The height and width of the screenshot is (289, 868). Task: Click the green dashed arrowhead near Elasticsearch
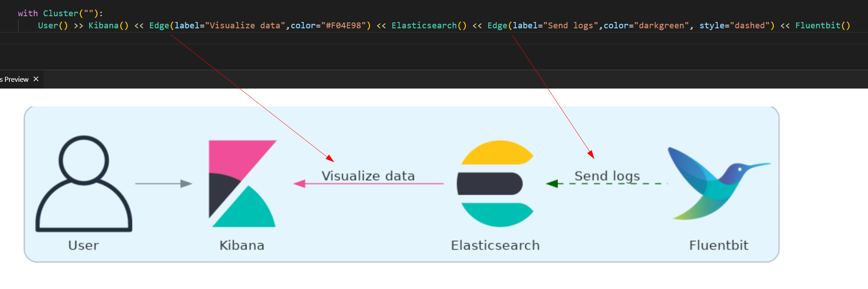(x=552, y=183)
